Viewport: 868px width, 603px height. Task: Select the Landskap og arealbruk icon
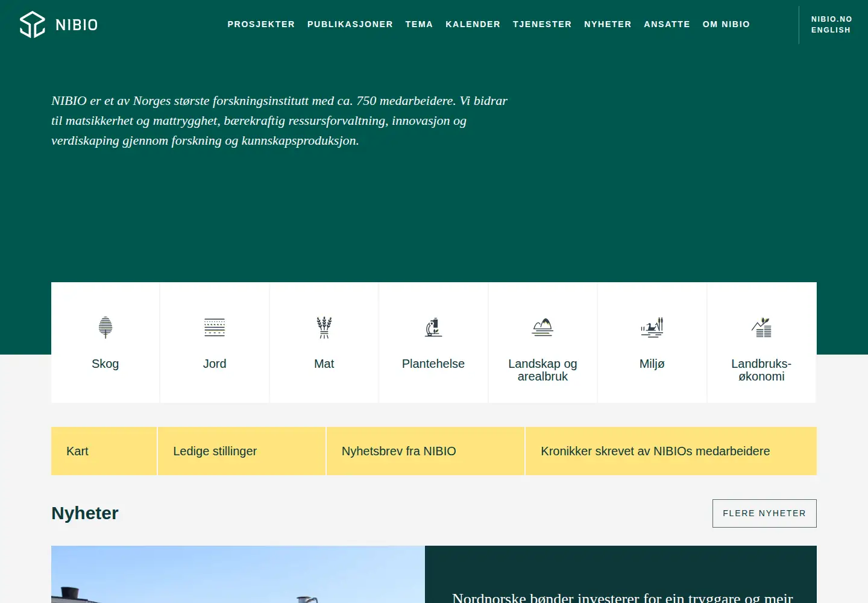click(x=542, y=327)
